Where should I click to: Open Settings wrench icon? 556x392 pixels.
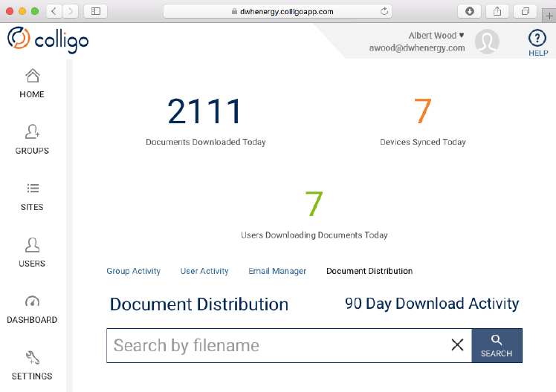pos(32,358)
